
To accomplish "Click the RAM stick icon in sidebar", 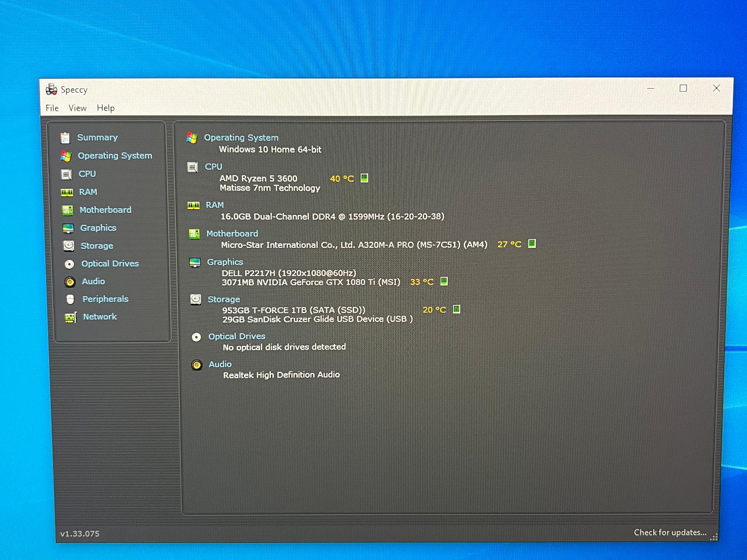I will coord(67,192).
